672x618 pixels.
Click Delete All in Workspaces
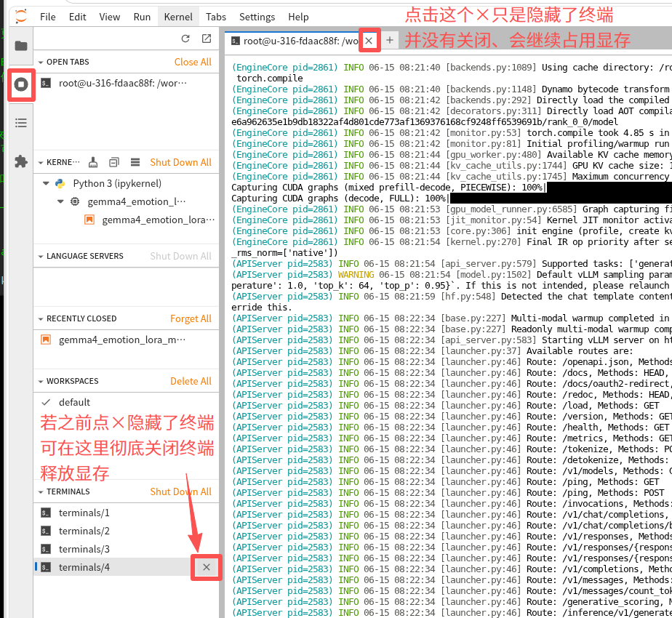(x=191, y=381)
